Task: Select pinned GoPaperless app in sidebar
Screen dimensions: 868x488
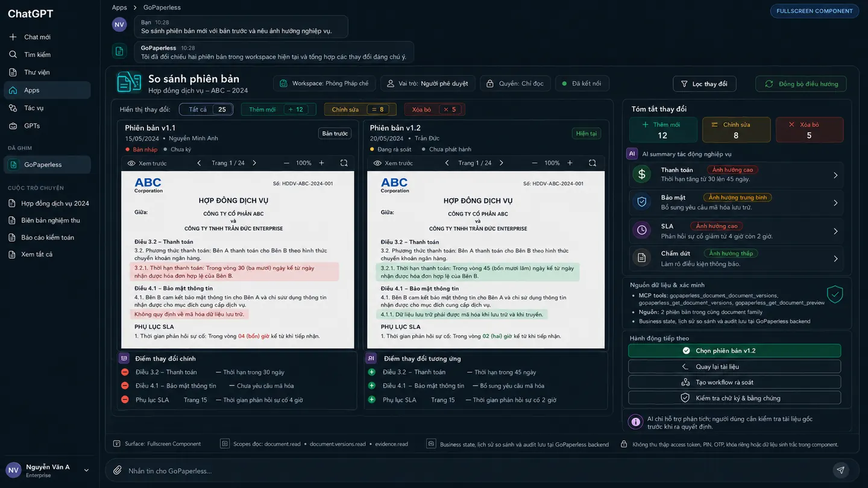Action: coord(47,164)
